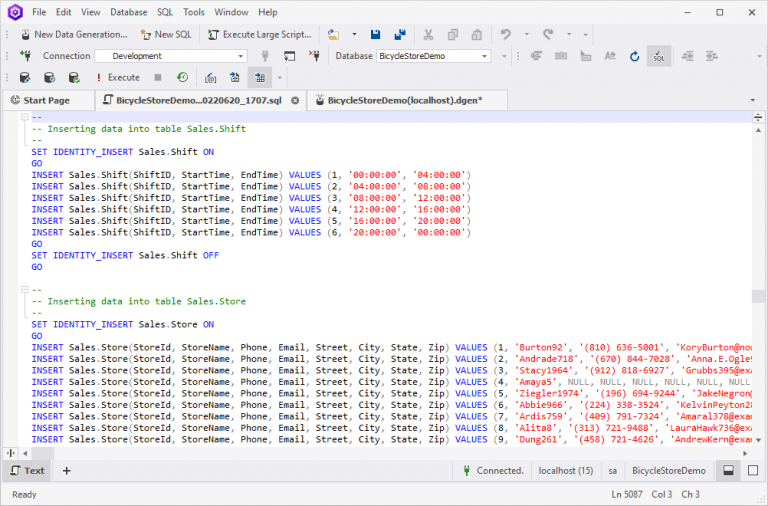Click the disconnect plug icon with red X

[x=314, y=56]
